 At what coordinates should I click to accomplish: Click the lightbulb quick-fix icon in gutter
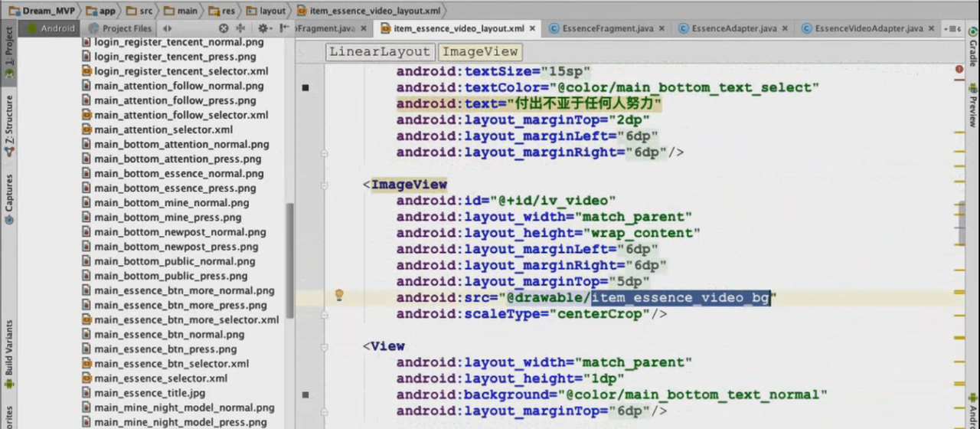tap(339, 296)
